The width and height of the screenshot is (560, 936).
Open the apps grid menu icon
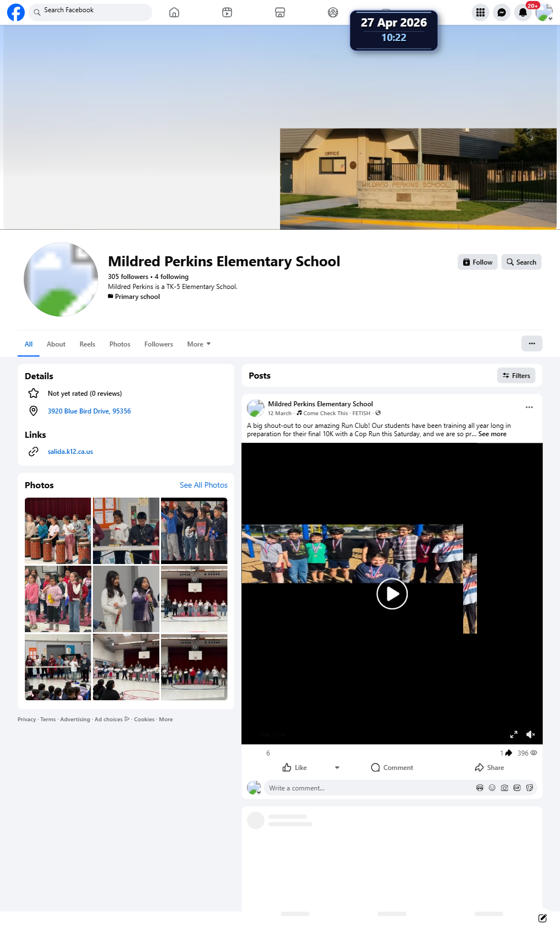480,12
